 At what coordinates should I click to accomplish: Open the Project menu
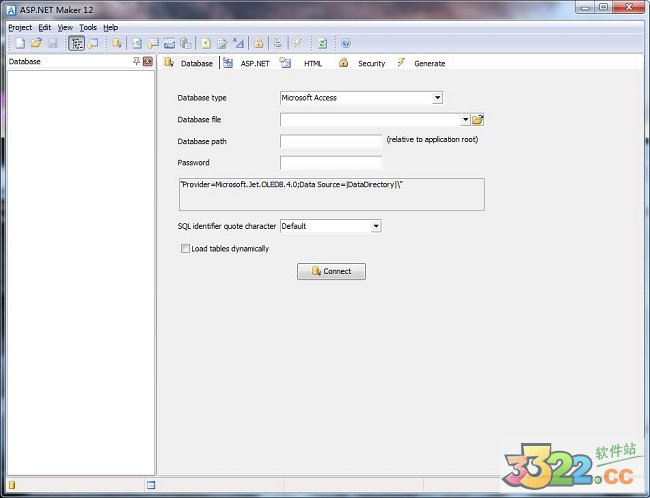pos(20,27)
